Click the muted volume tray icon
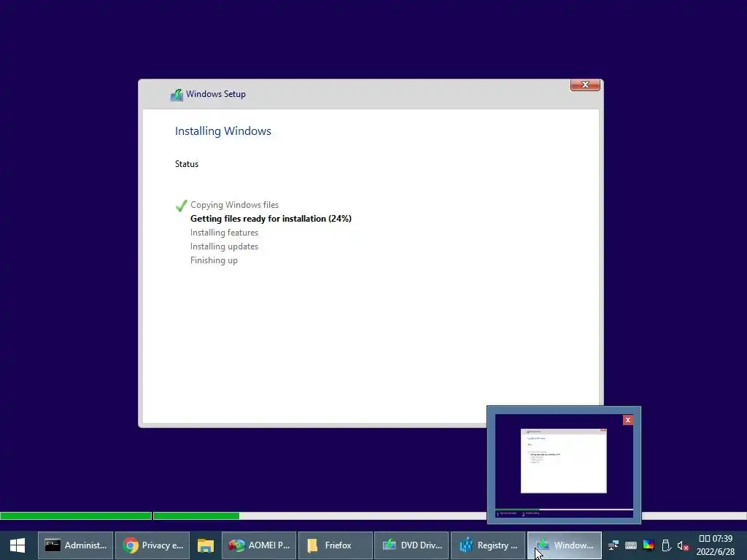The image size is (747, 560). point(683,545)
